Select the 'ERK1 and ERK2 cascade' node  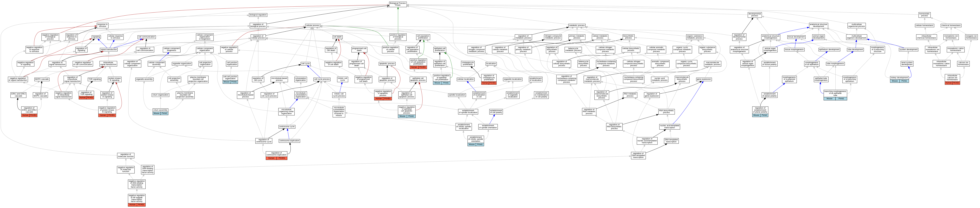[19, 95]
